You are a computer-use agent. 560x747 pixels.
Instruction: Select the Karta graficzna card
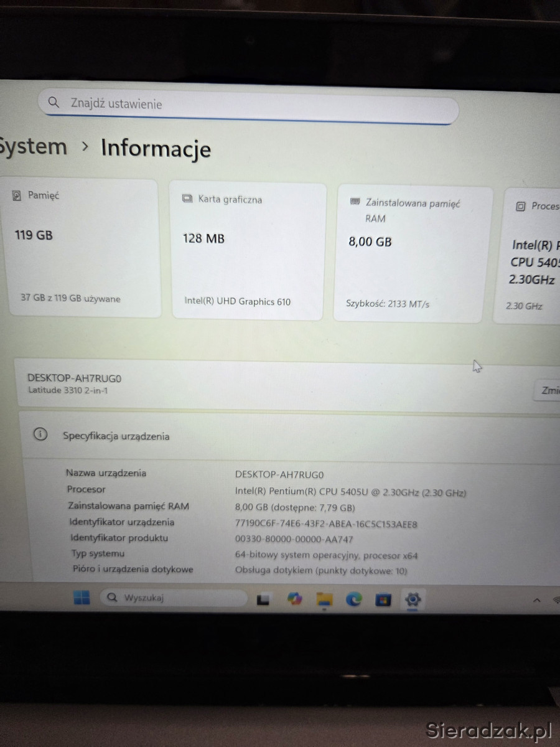point(248,250)
